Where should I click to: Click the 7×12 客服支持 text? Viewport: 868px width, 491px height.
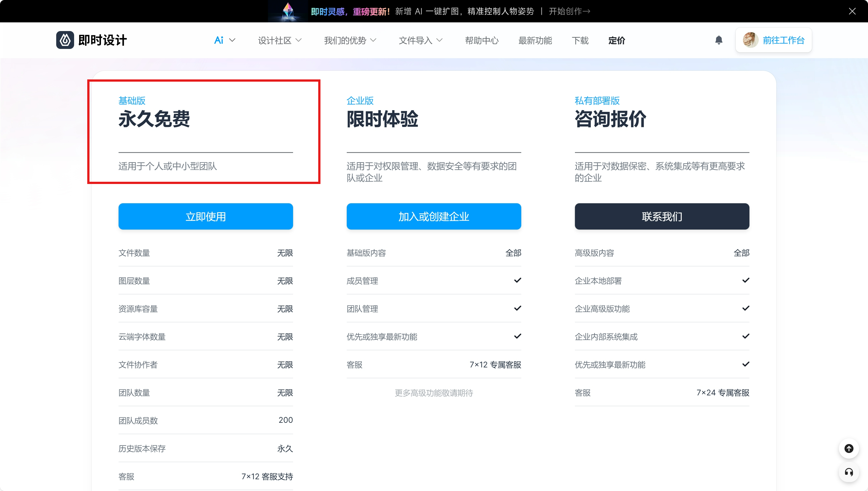267,477
